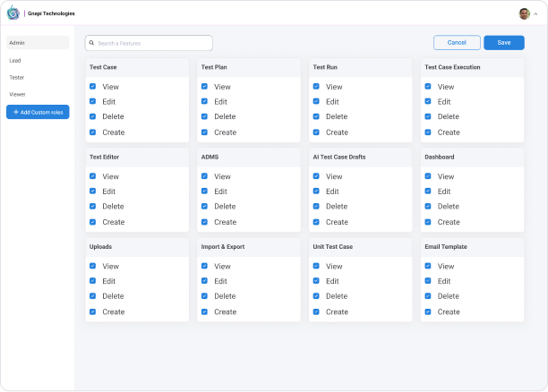Screen dimensions: 548x392
Task: Open the user avatar profile picture
Action: click(524, 13)
